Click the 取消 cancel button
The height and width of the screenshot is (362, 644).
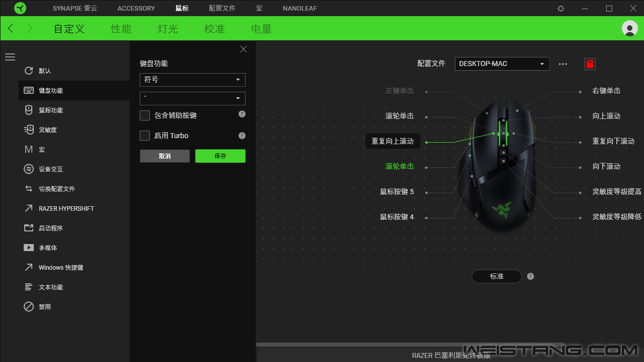[164, 156]
